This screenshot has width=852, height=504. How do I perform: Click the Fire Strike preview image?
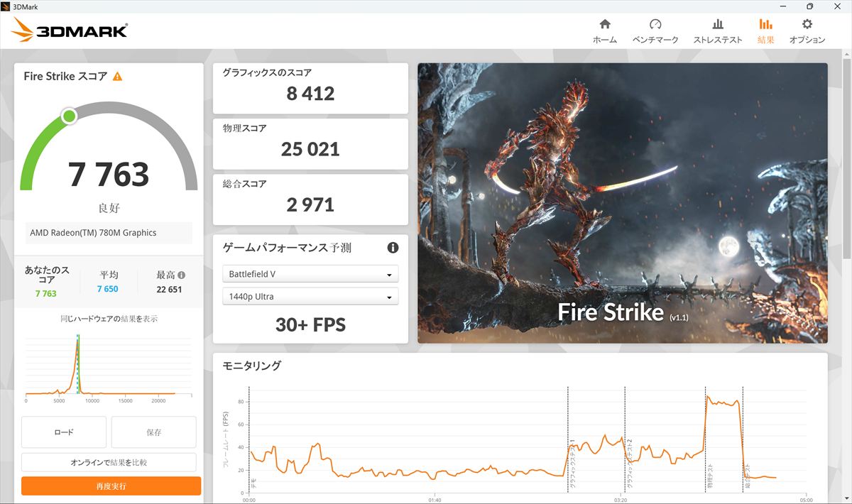pyautogui.click(x=622, y=203)
